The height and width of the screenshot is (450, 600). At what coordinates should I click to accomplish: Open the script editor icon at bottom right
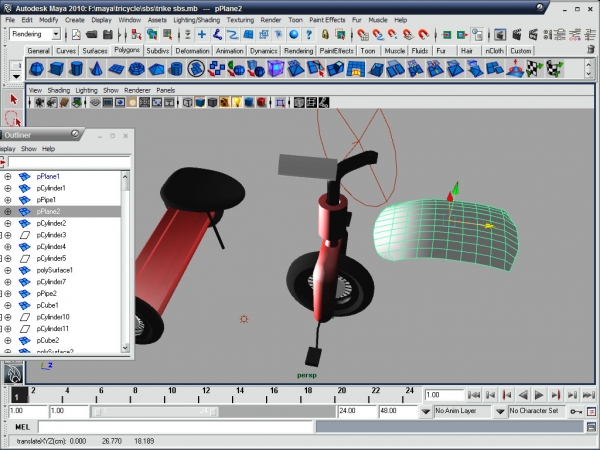pos(591,427)
